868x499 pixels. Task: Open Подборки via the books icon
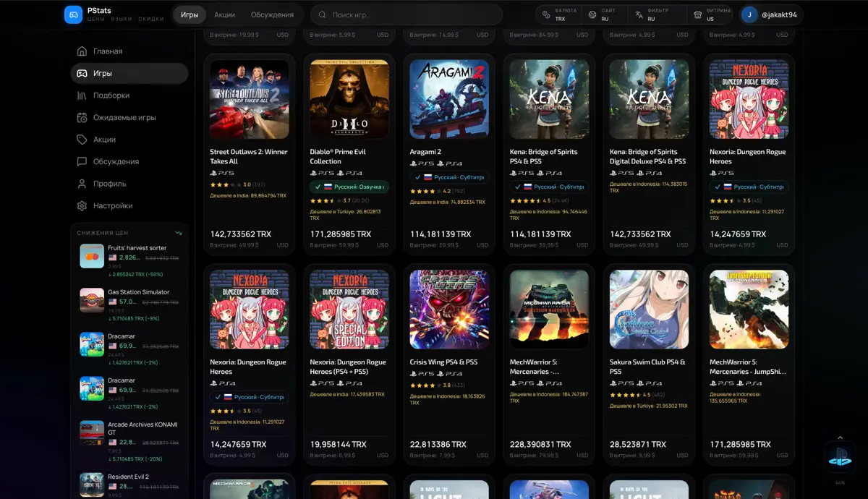point(82,95)
